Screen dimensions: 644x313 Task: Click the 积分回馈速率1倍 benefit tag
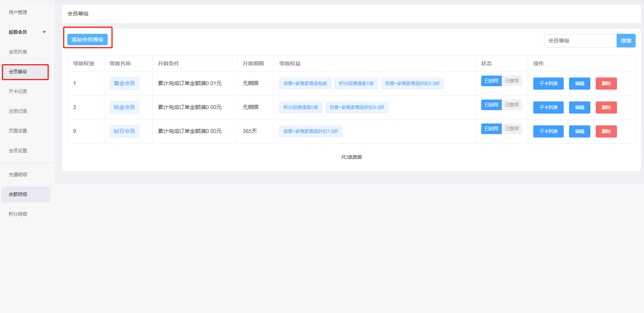[x=356, y=84]
